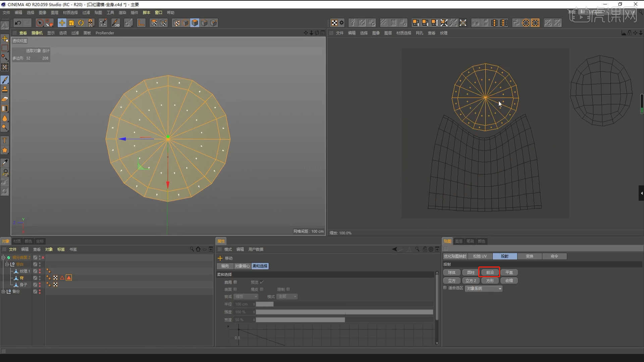Open the 对象系统 dropdown
644x362 pixels.
pos(483,289)
